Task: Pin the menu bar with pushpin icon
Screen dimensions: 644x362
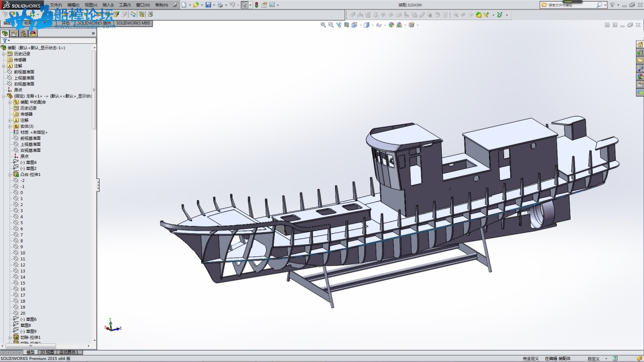Action: click(x=175, y=5)
